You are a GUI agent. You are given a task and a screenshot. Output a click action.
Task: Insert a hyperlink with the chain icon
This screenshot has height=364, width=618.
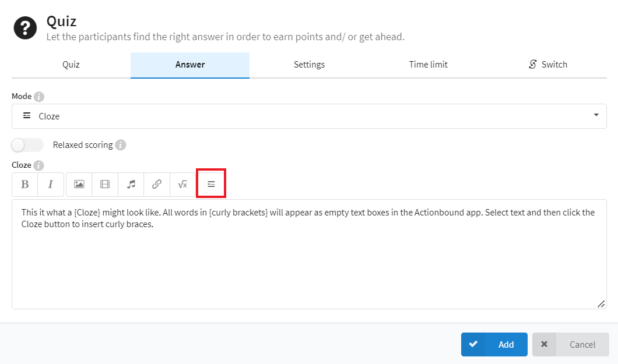157,184
